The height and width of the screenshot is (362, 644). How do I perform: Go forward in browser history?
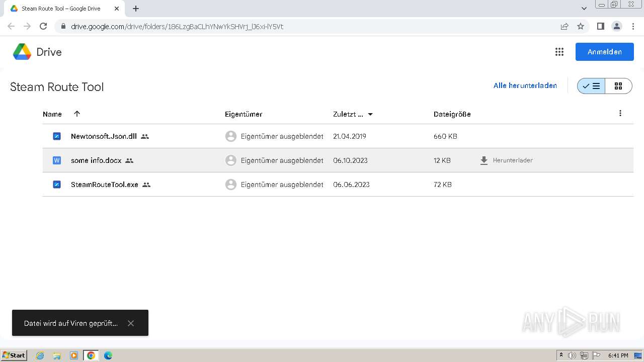[27, 26]
